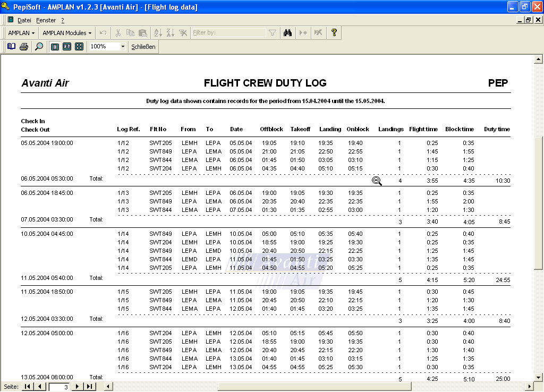Viewport: 544px width, 392px height.
Task: Open the 100% zoom level dropdown
Action: pyautogui.click(x=123, y=47)
